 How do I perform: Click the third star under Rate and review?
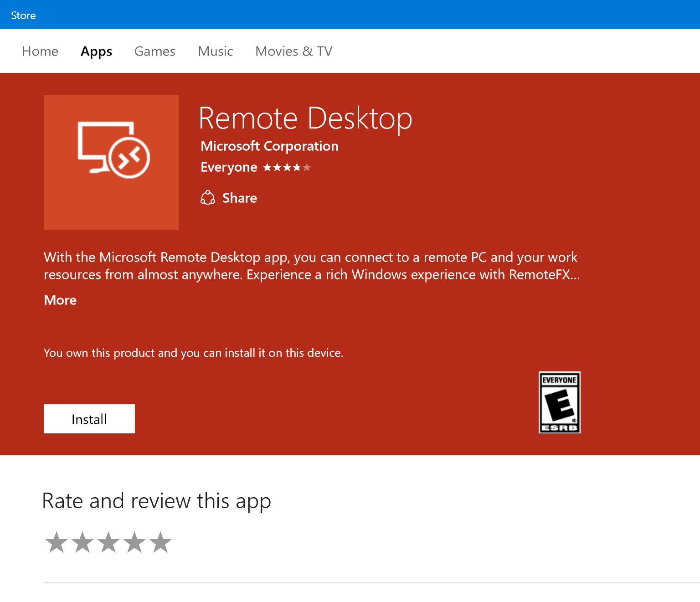[108, 542]
